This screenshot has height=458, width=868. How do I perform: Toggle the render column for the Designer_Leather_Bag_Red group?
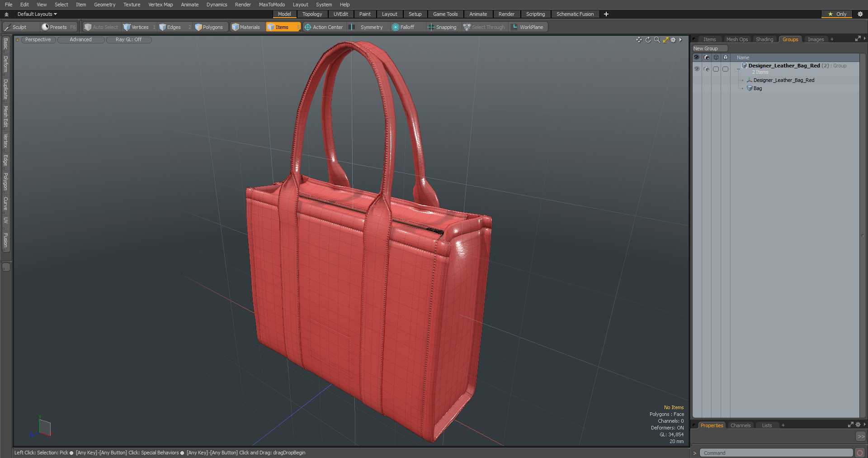[707, 69]
